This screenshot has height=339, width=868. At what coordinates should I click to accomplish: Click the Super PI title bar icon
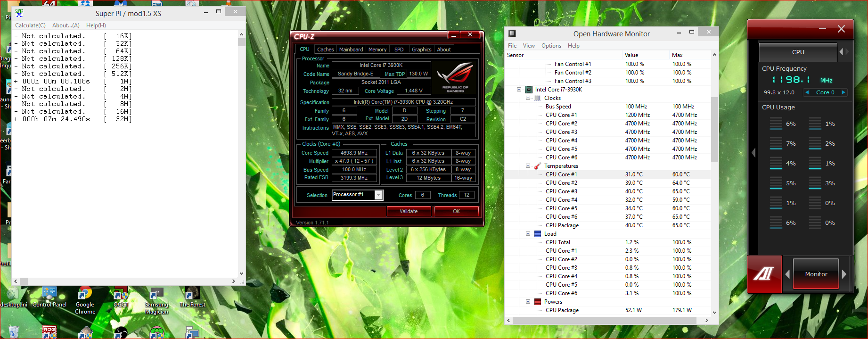coord(19,13)
